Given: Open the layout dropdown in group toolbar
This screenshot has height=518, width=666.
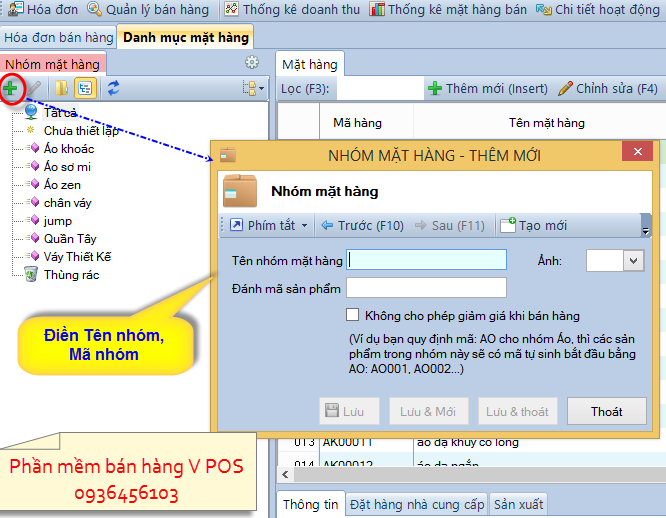Looking at the screenshot, I should click(x=252, y=89).
